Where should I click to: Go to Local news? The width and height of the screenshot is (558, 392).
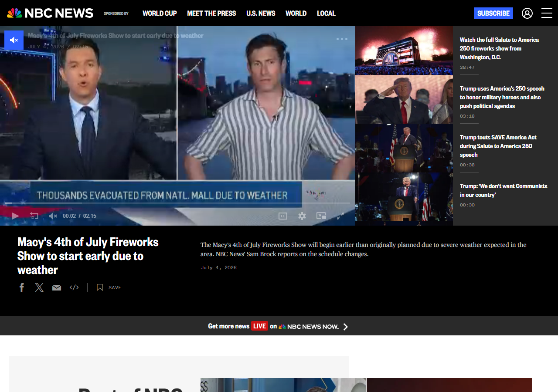pyautogui.click(x=326, y=13)
